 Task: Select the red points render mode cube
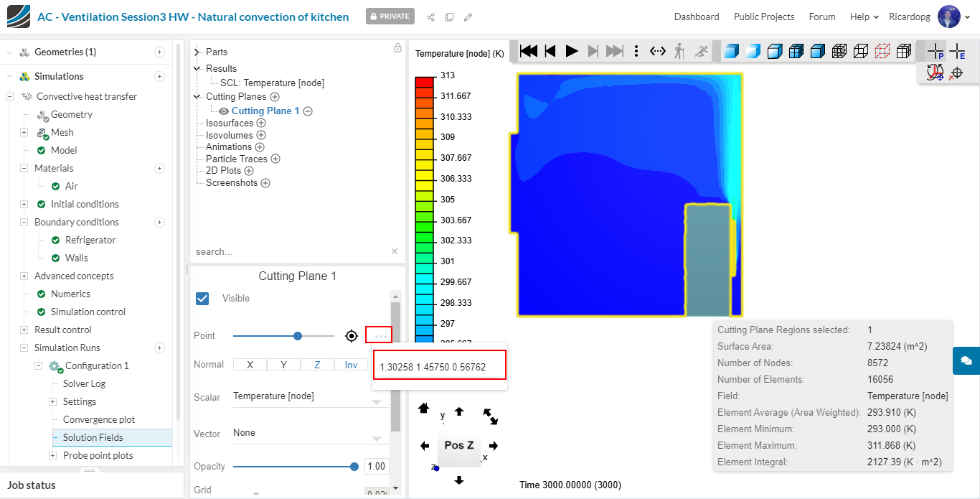882,51
